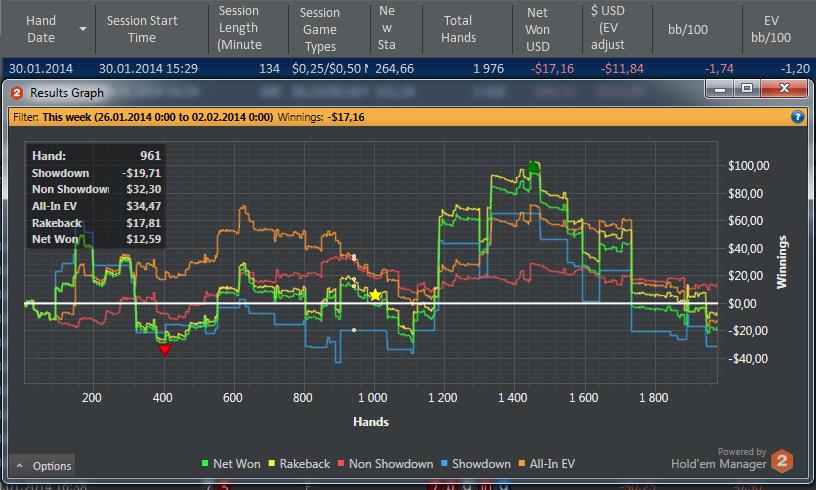Click the EV bb/100 value -1,20
This screenshot has width=816, height=490.
795,69
